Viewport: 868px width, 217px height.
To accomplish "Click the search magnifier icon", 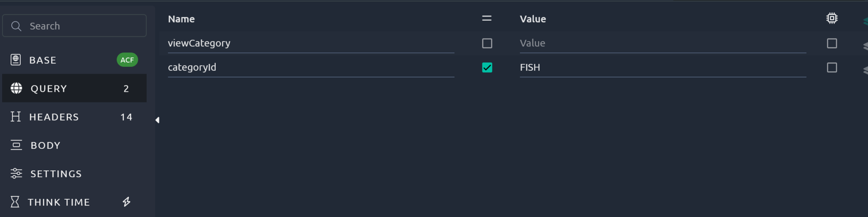I will (x=16, y=26).
